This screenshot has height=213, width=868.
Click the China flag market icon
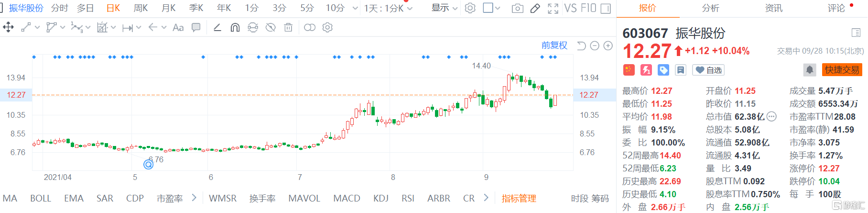629,70
